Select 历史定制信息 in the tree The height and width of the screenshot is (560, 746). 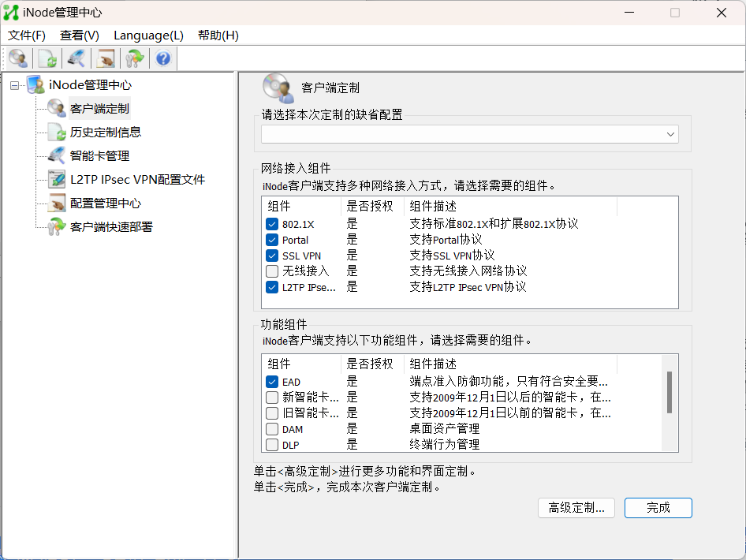(106, 132)
